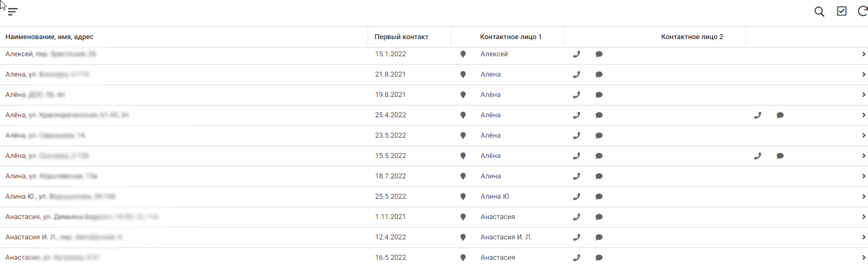
Task: Open map pin for Алина Ю. row
Action: [x=463, y=197]
